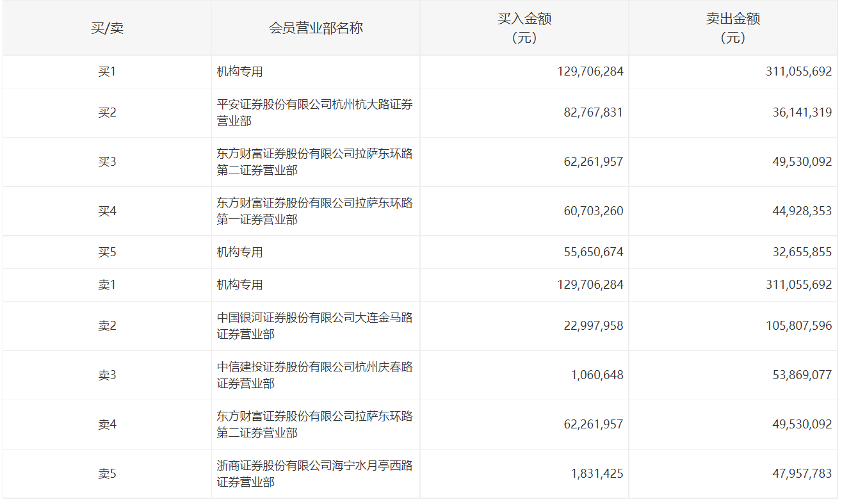Click buy amount 82,767,831
Image resolution: width=842 pixels, height=504 pixels.
593,113
